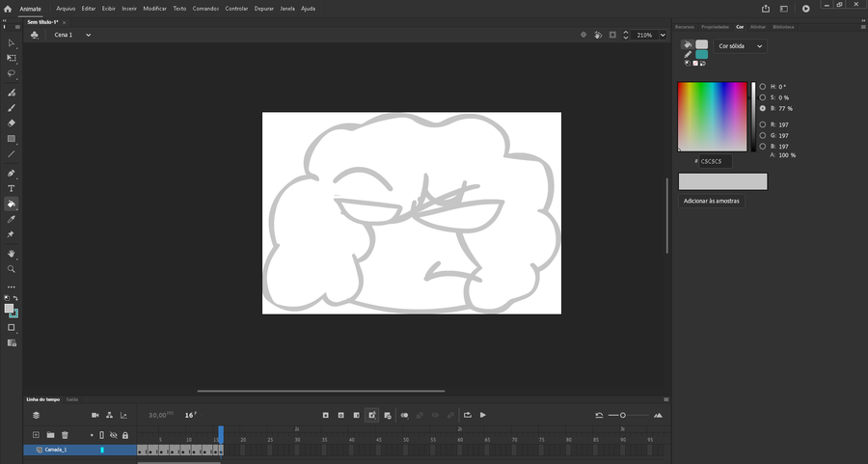Toggle show/hide all layers eye icon
The height and width of the screenshot is (464, 868).
(114, 435)
